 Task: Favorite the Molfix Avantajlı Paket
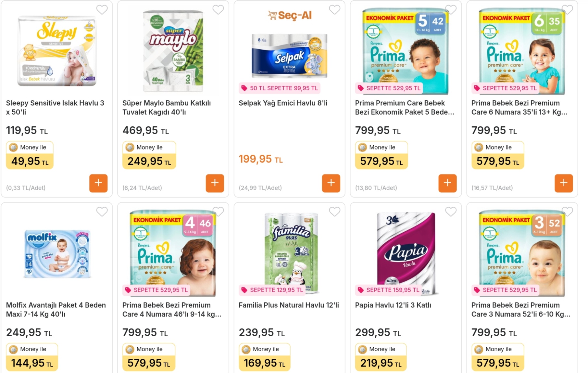click(x=102, y=212)
